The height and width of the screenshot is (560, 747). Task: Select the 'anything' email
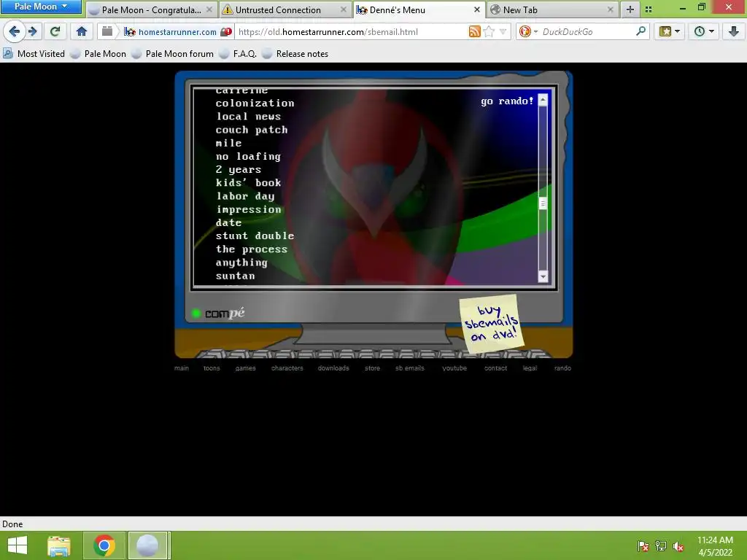(241, 262)
